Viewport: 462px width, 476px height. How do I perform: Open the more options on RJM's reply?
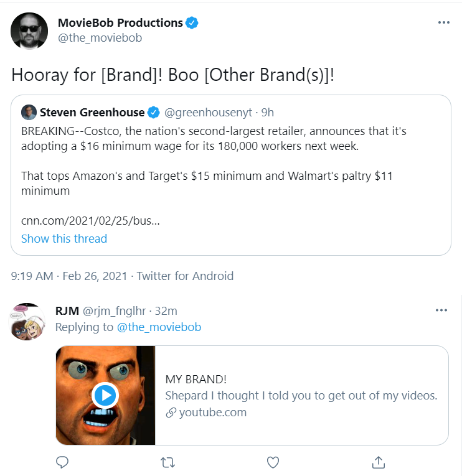(441, 310)
